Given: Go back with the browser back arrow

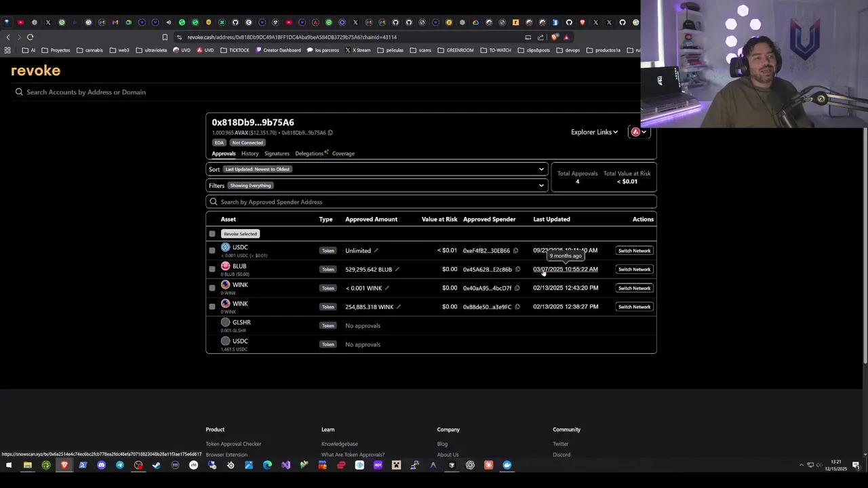Looking at the screenshot, I should click(x=8, y=37).
